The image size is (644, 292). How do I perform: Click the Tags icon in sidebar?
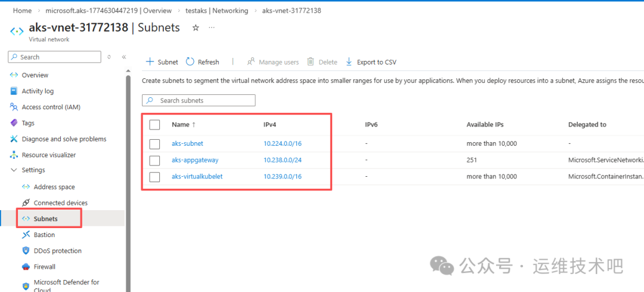(14, 123)
